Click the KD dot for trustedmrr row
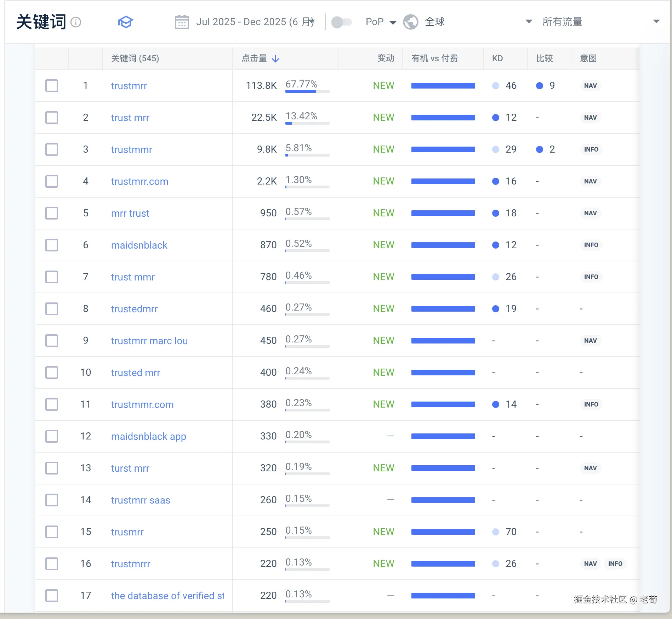The image size is (672, 619). point(496,309)
